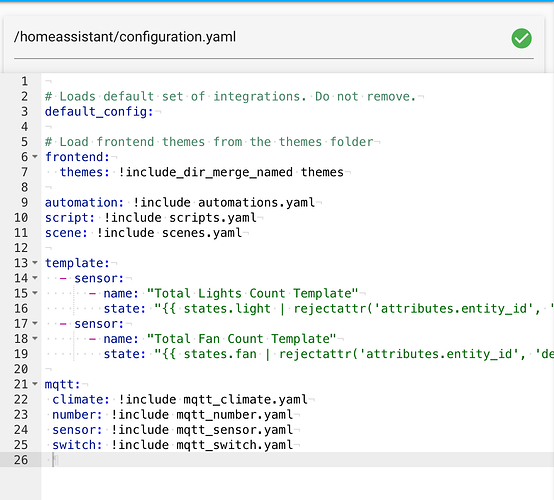
Task: Click the mqtt_switch.yaml include value
Action: coord(202,445)
